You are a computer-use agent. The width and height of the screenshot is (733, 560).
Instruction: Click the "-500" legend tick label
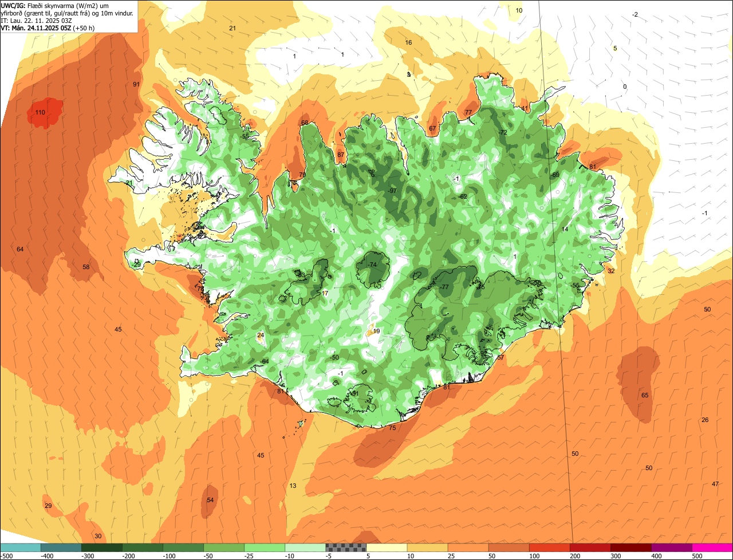[x=6, y=556]
